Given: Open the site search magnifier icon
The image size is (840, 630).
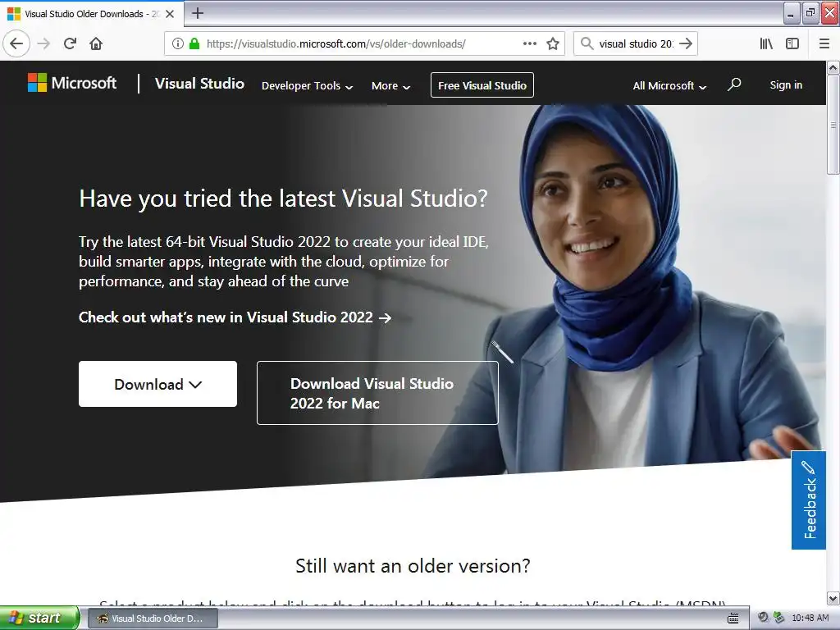Looking at the screenshot, I should coord(734,84).
